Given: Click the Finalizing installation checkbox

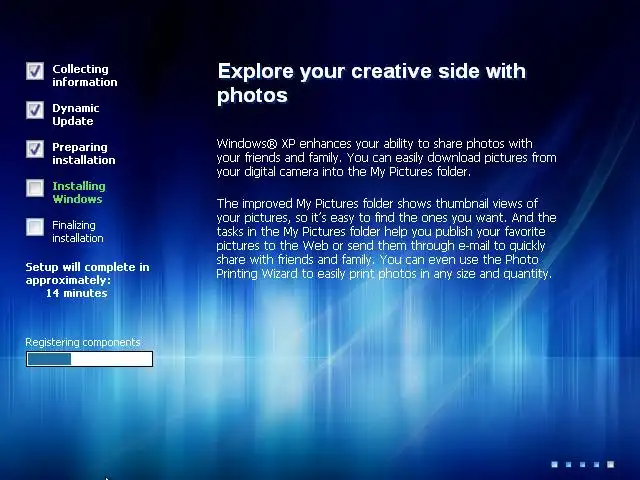Looking at the screenshot, I should [35, 227].
